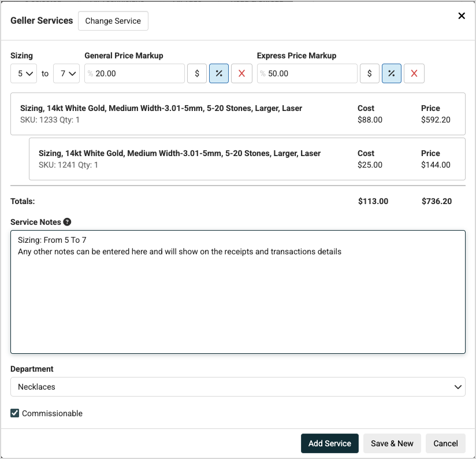Select the service row with SKU 1233

coord(238,114)
